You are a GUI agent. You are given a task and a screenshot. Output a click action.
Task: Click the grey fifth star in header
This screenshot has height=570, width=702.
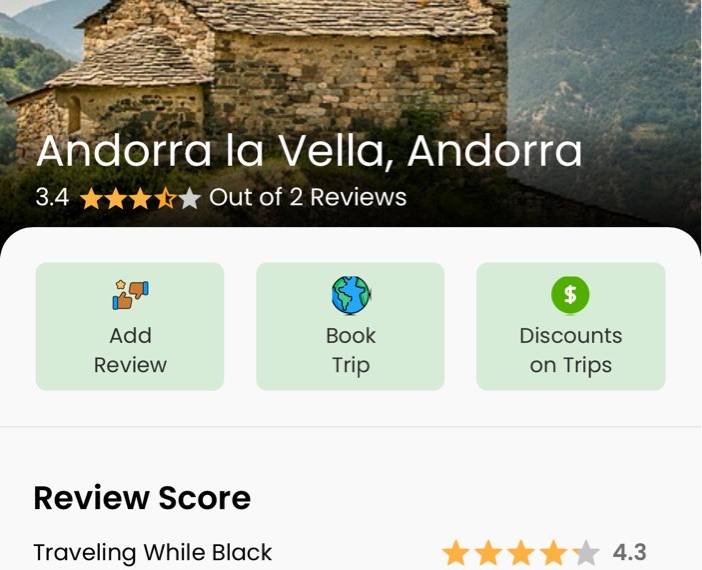[190, 198]
